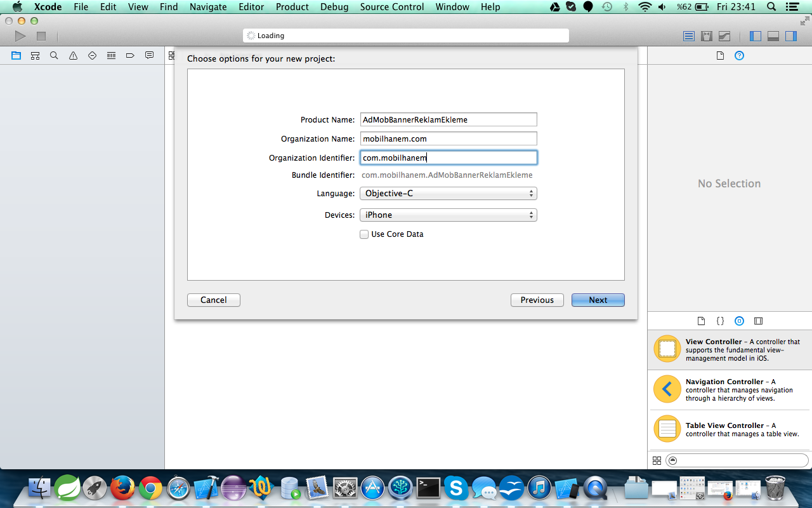Screen dimensions: 812x508
Task: Click the Cancel button
Action: coord(214,300)
